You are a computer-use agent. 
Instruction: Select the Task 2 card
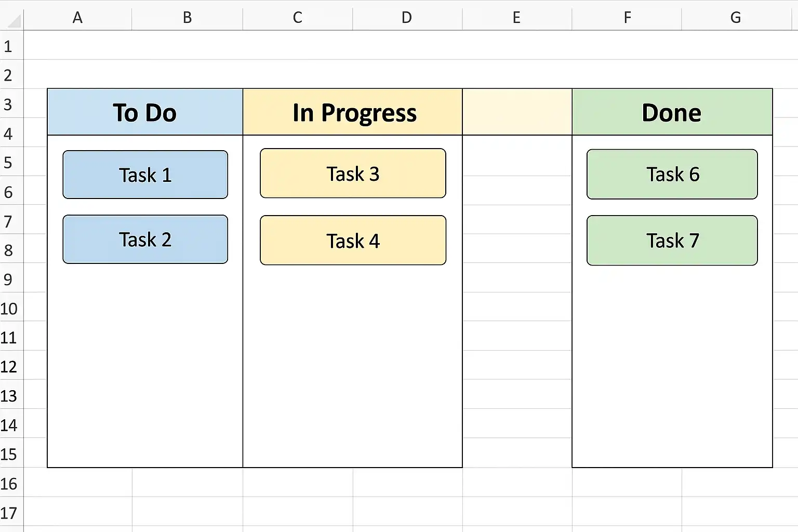click(145, 240)
